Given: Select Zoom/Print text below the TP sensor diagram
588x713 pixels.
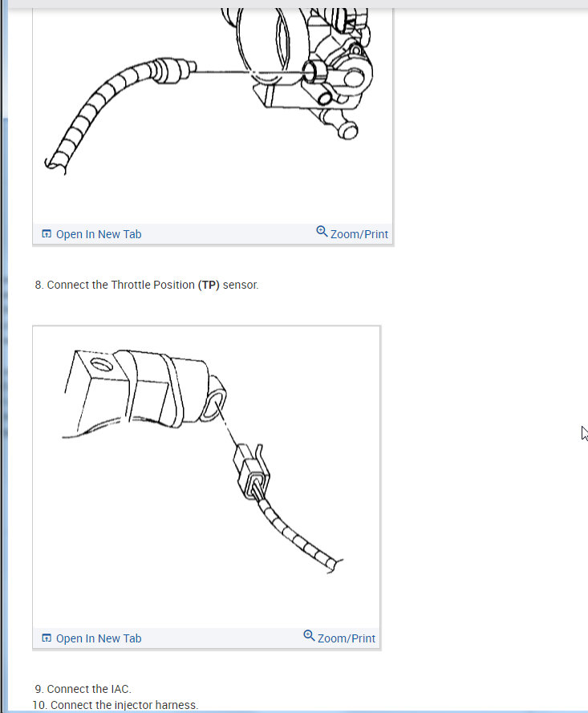Looking at the screenshot, I should point(347,638).
